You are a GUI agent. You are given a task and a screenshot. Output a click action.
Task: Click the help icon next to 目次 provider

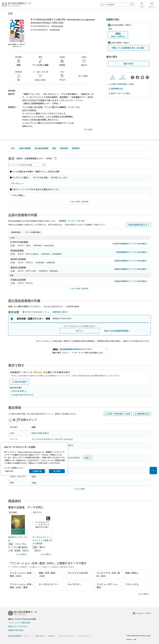pyautogui.click(x=55, y=158)
